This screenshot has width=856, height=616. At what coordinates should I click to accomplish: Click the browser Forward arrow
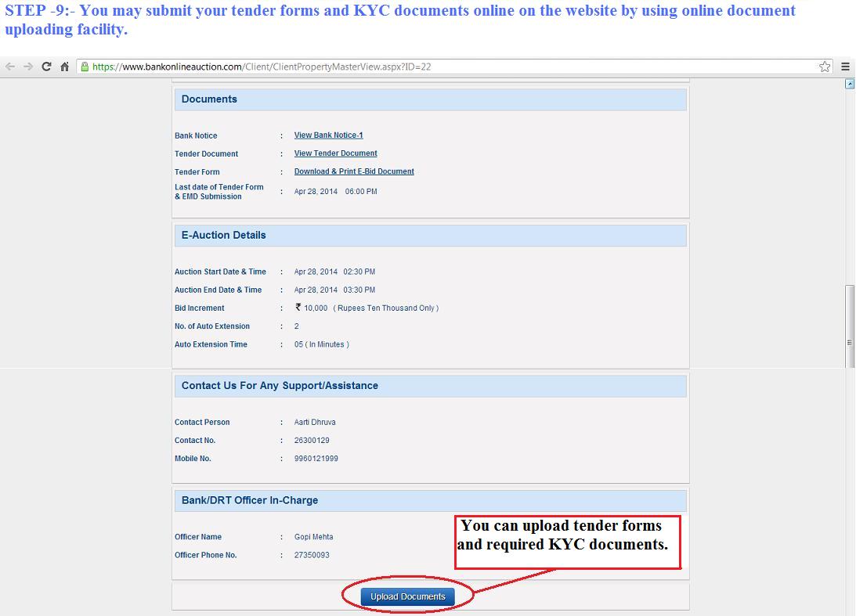[x=28, y=67]
